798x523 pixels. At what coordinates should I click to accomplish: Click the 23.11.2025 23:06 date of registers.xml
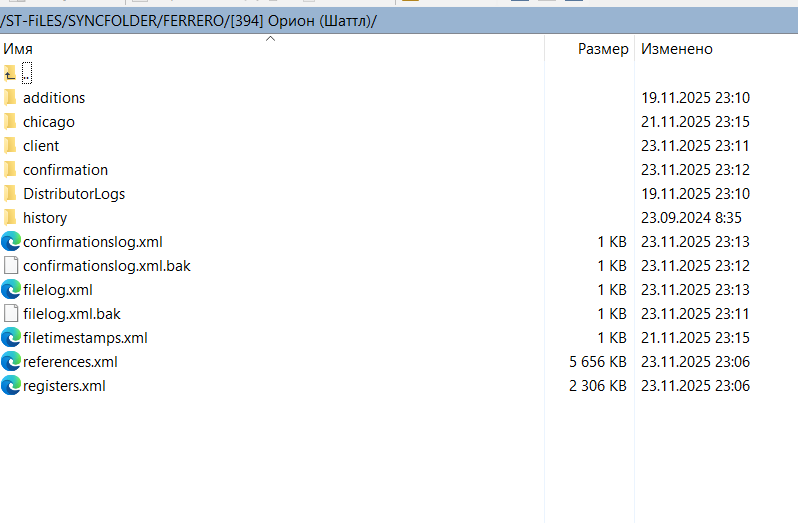pyautogui.click(x=695, y=386)
